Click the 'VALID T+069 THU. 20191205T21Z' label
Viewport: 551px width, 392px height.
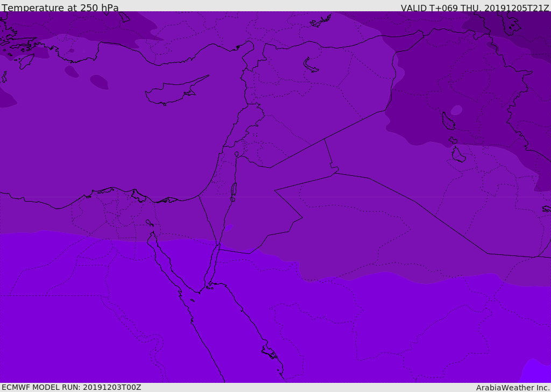[x=475, y=8]
